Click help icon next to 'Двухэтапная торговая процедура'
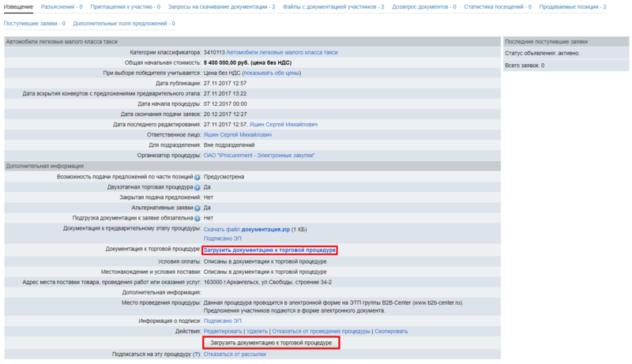The image size is (632, 364). pos(197,187)
